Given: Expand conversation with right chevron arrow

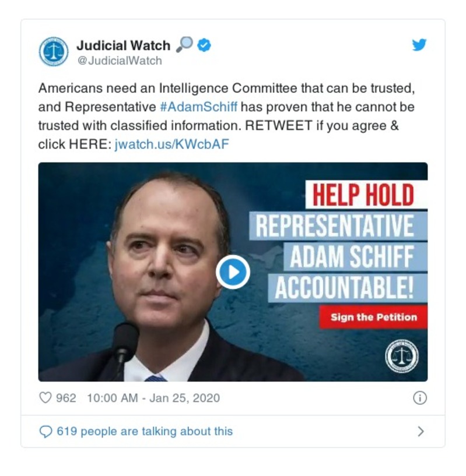Looking at the screenshot, I should point(421,431).
